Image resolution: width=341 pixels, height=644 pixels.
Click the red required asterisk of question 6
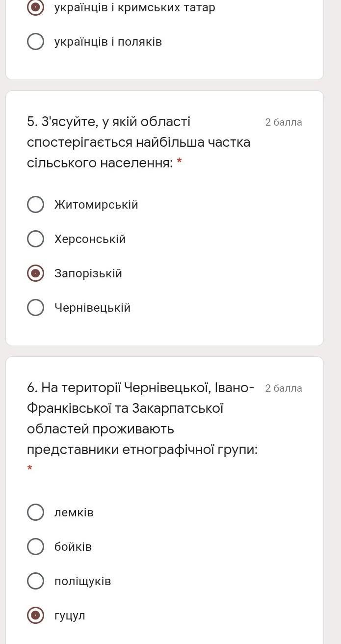pyautogui.click(x=30, y=468)
